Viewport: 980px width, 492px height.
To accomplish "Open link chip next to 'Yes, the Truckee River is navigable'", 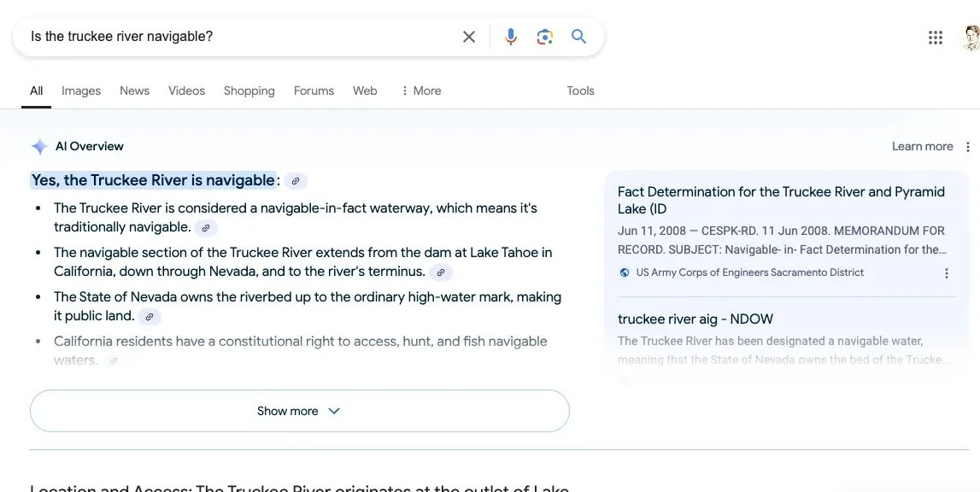I will tap(296, 181).
